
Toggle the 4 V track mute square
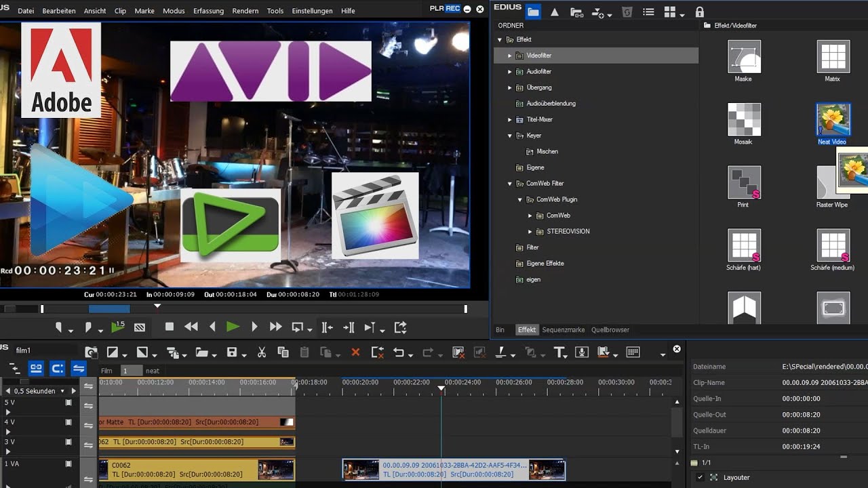coord(68,422)
